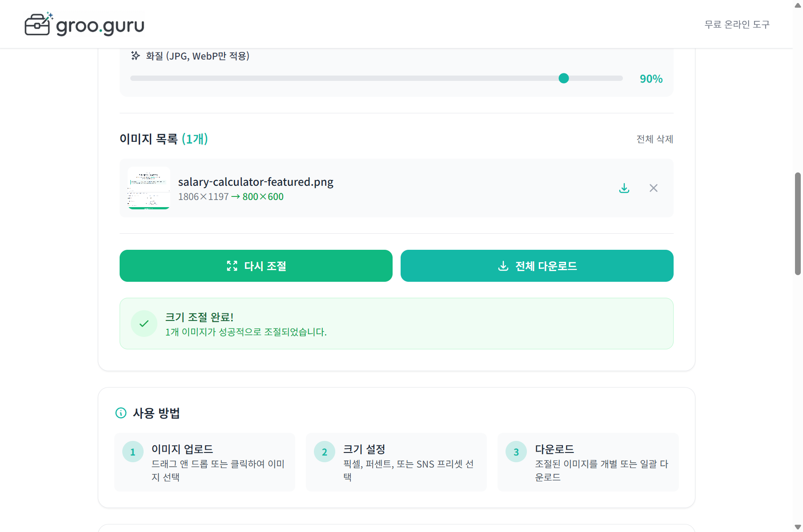Click the checkmark icon in the success message
The width and height of the screenshot is (803, 532).
[144, 324]
